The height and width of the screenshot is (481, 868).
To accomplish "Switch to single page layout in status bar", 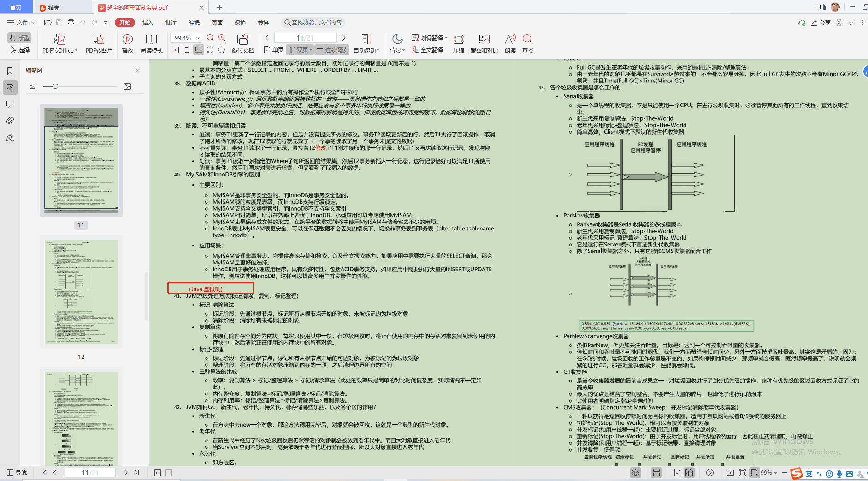I will [677, 473].
